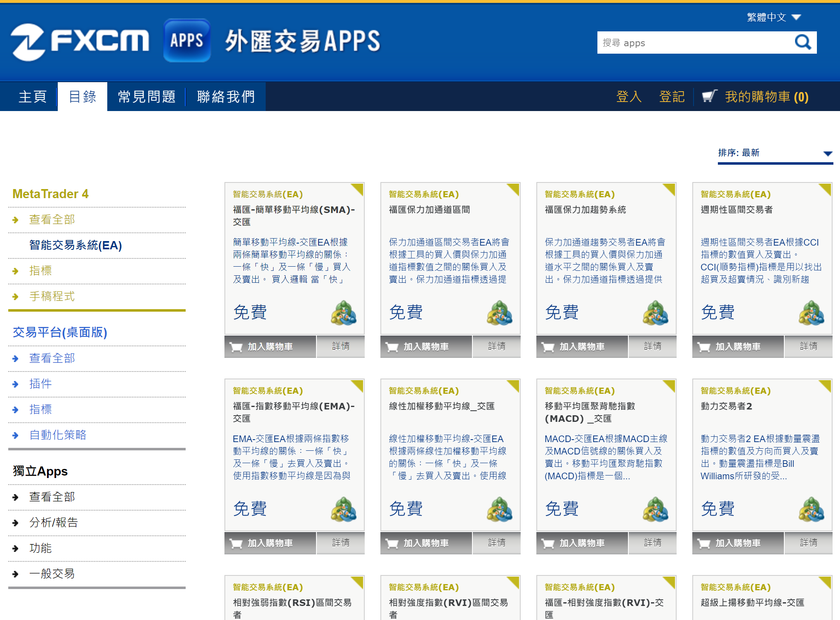Select 一般交易 in sidebar
The image size is (840, 620).
coord(52,574)
